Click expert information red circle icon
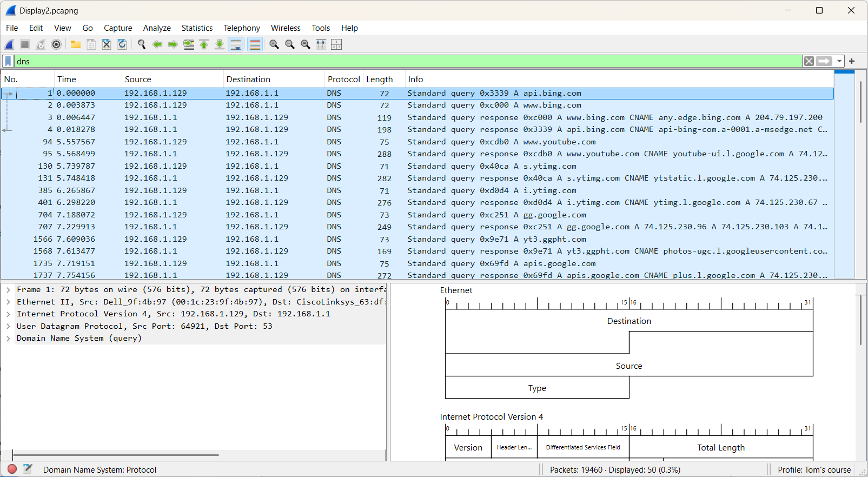868x477 pixels. tap(12, 469)
